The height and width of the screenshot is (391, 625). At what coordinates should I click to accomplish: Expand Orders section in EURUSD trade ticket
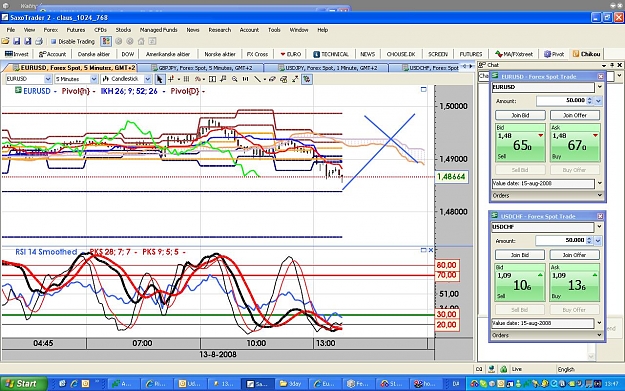pos(547,195)
